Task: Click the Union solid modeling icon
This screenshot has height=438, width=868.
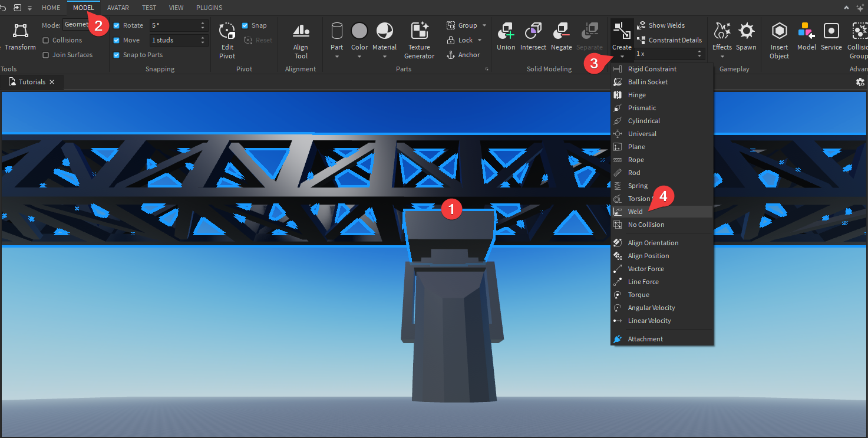Action: 506,31
